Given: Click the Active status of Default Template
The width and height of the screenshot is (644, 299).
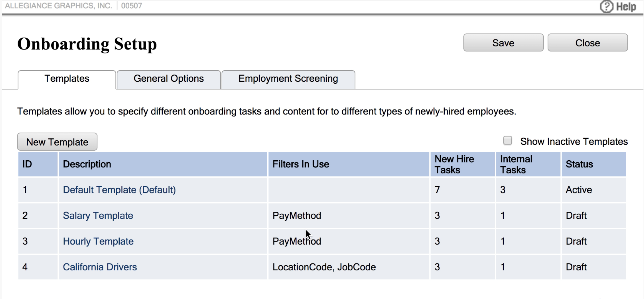Looking at the screenshot, I should click(x=579, y=190).
